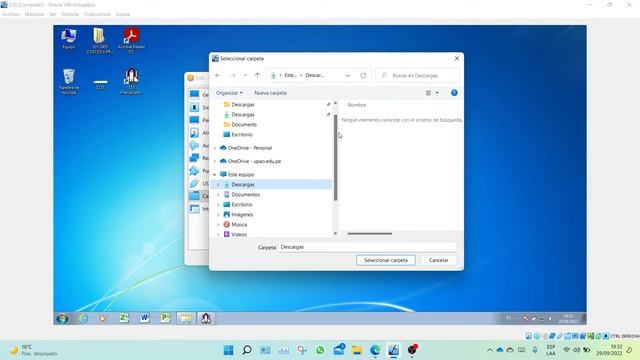The height and width of the screenshot is (360, 640).
Task: Click the forward arrow in the folder dialog
Action: click(233, 76)
